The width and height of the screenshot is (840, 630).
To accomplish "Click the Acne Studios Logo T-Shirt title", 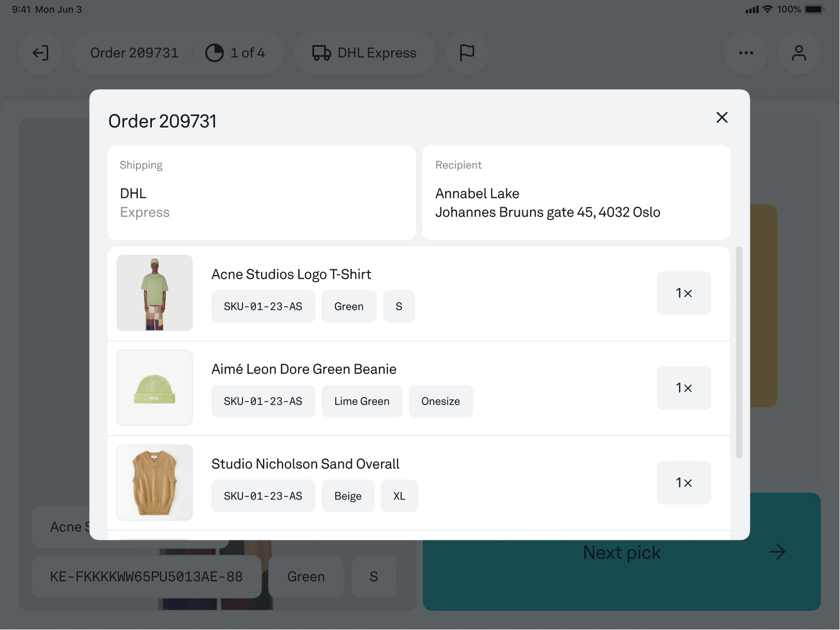I will coord(291,274).
